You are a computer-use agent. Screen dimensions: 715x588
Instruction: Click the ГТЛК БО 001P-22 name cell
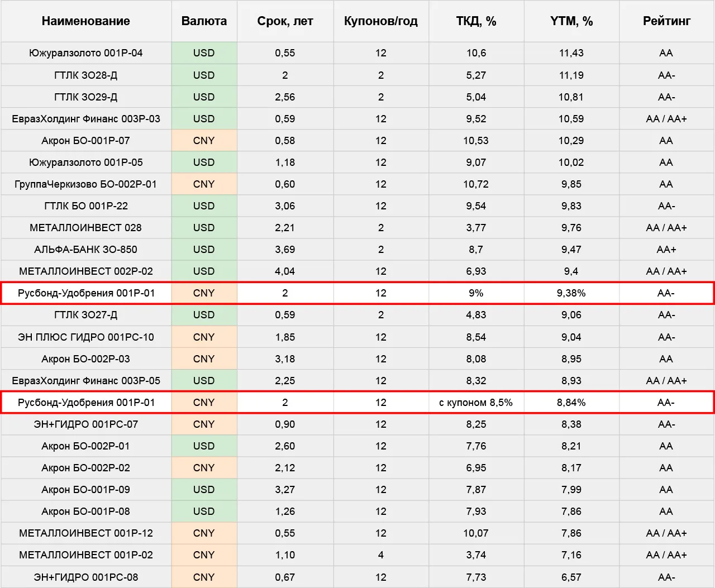coord(86,205)
